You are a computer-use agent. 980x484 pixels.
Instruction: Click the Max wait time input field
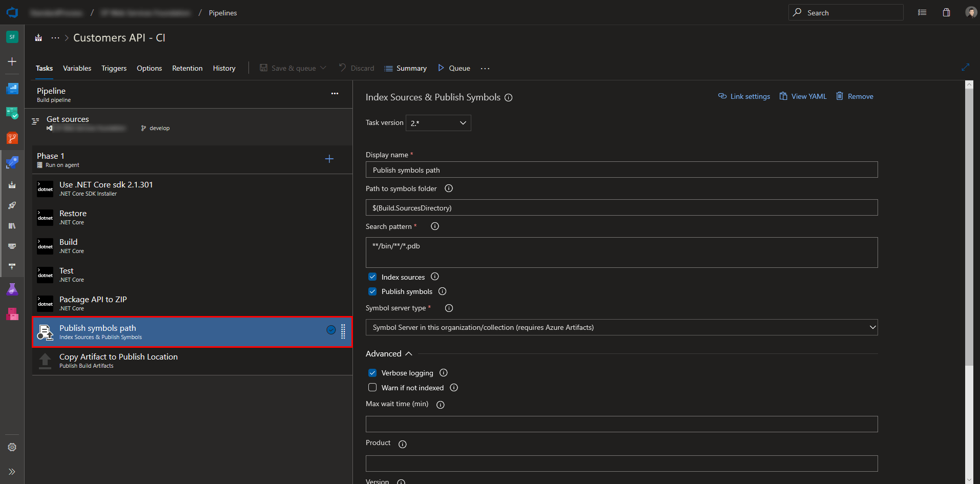click(x=621, y=424)
